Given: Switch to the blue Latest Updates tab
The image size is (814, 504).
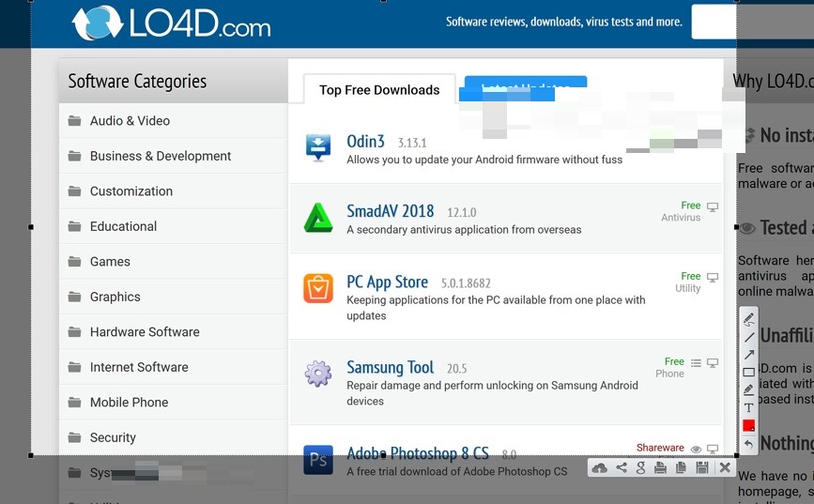Looking at the screenshot, I should coord(526,87).
